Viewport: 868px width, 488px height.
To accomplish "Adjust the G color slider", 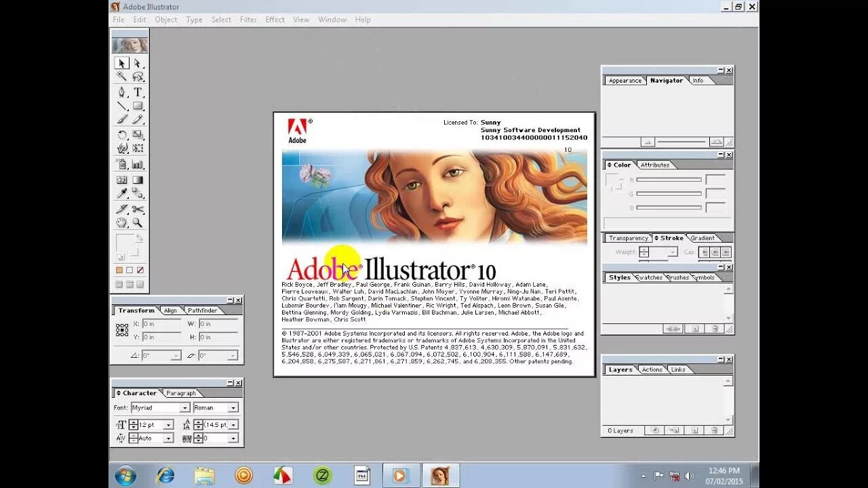I will [x=669, y=194].
